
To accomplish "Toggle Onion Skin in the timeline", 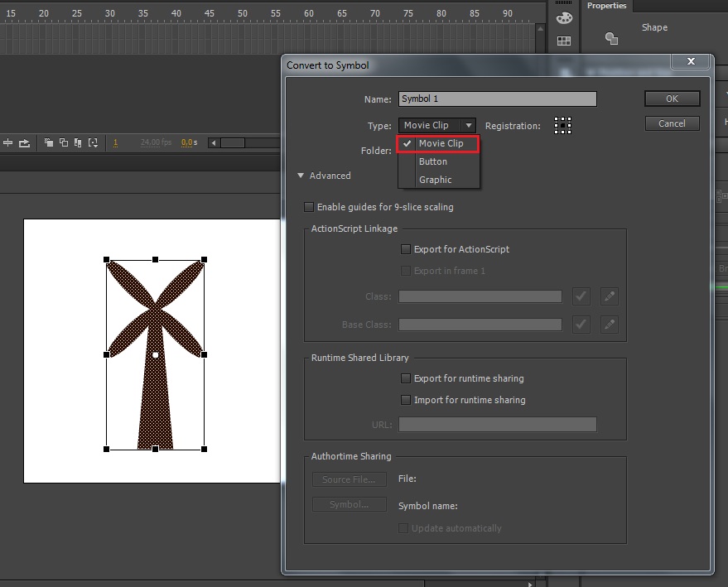I will click(47, 142).
